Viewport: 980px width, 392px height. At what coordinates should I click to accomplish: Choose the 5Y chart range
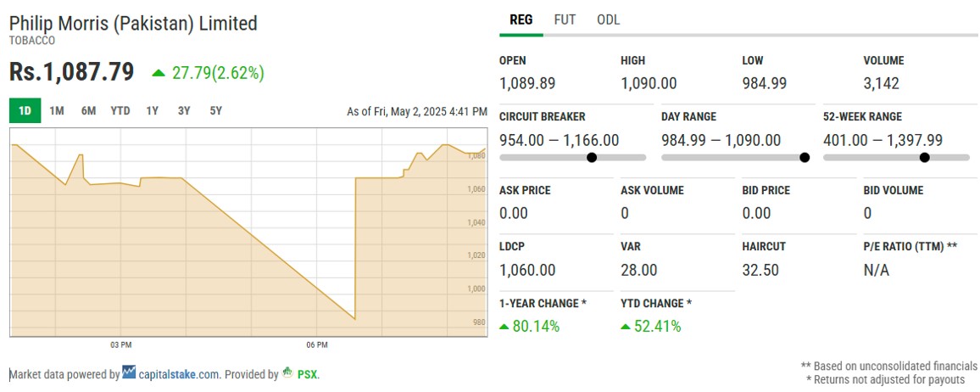tap(215, 110)
